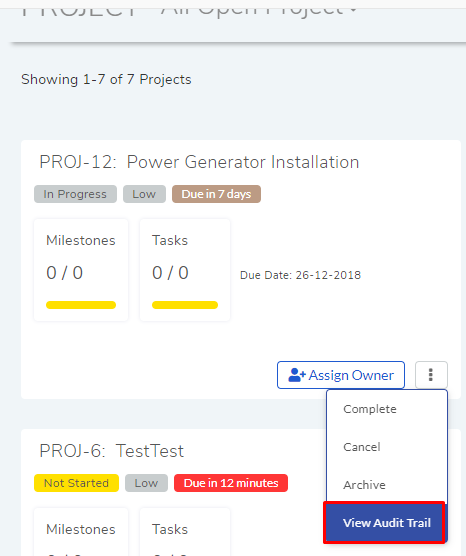Open the PROJ-6 TestTest project title
The width and height of the screenshot is (466, 556).
tap(111, 451)
